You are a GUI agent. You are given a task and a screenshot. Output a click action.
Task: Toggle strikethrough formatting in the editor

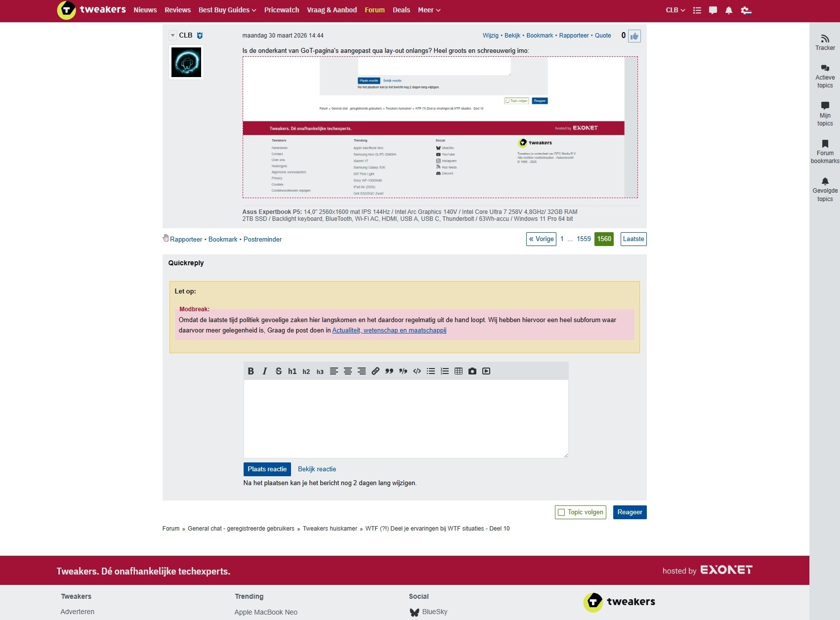point(278,371)
